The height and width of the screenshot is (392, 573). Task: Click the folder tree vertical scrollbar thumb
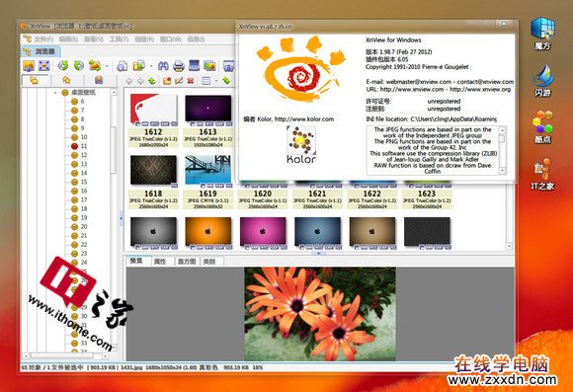tap(114, 150)
